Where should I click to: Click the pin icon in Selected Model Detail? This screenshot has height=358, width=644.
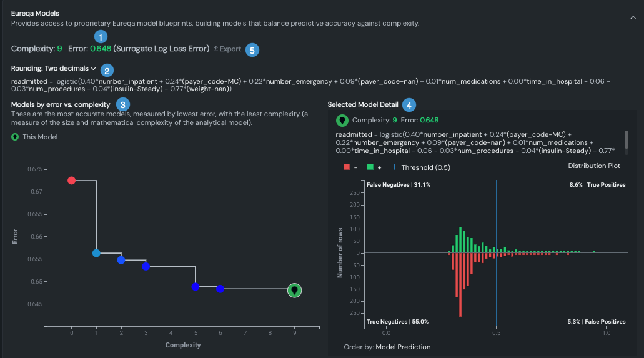(x=342, y=121)
